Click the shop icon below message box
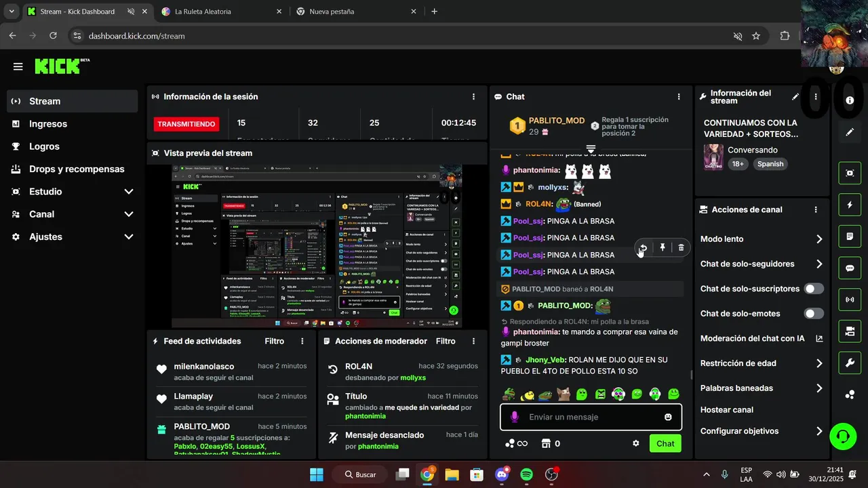The image size is (868, 488). (547, 443)
